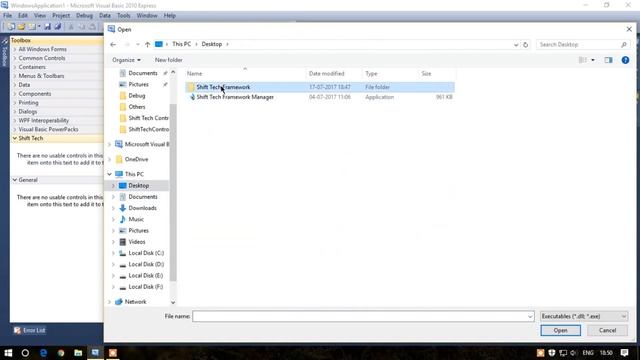Screen dimensions: 640x360
Task: Click Save icon in Visual Basic toolbar
Action: click(x=47, y=27)
